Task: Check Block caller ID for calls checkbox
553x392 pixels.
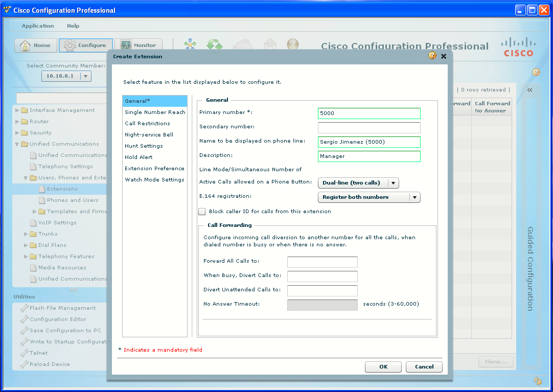Action: pos(202,212)
